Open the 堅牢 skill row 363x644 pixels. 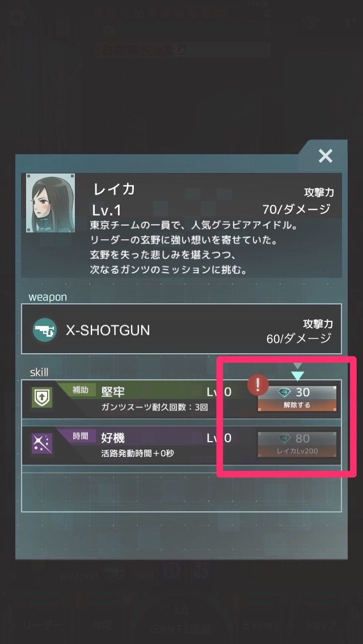181,399
